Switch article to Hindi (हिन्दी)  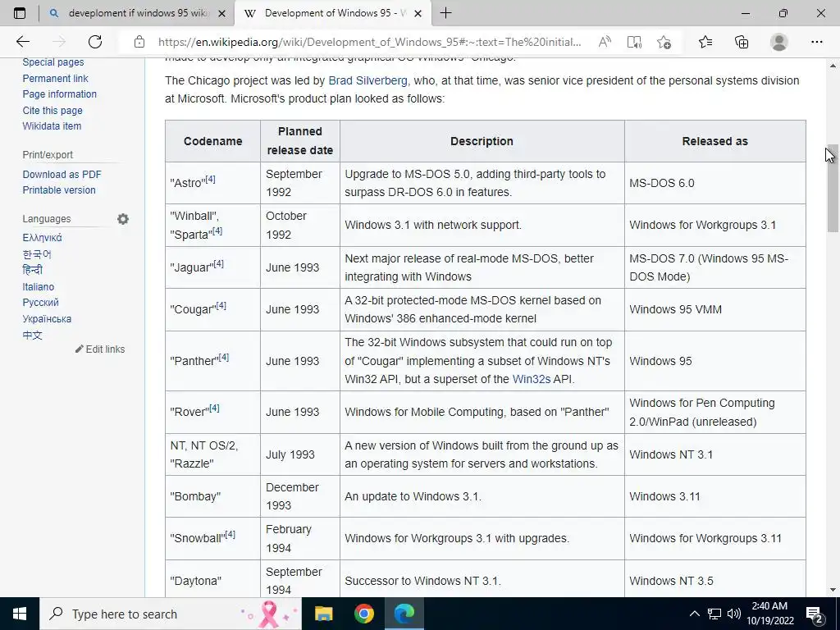point(32,270)
